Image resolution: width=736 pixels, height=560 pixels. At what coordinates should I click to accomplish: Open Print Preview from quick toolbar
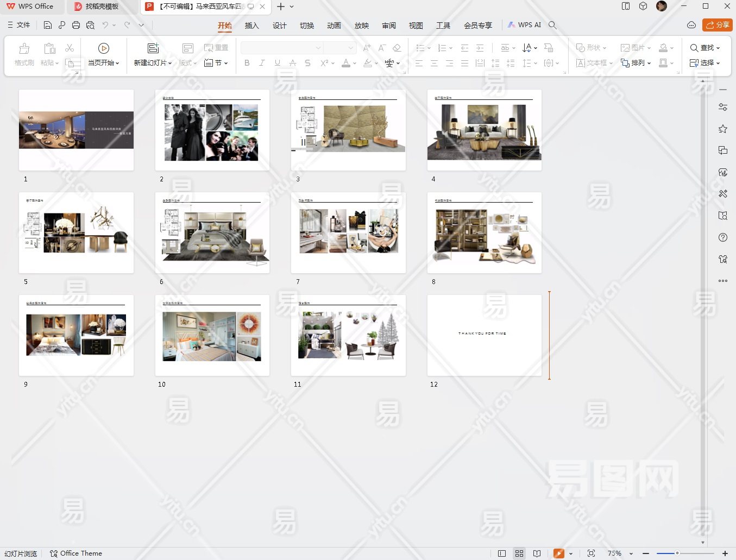pyautogui.click(x=90, y=25)
